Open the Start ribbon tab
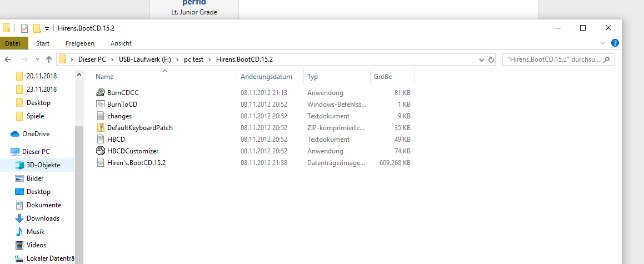The height and width of the screenshot is (264, 644). 43,43
